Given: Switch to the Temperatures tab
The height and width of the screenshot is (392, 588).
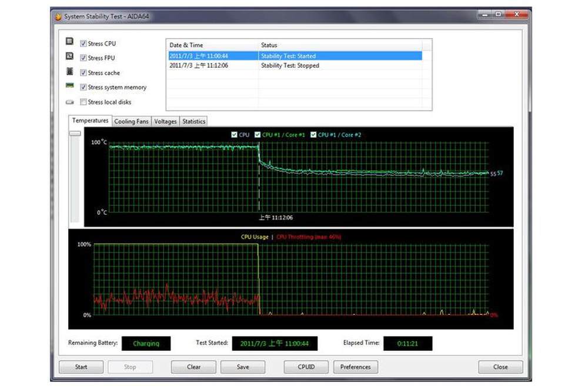Looking at the screenshot, I should 90,121.
